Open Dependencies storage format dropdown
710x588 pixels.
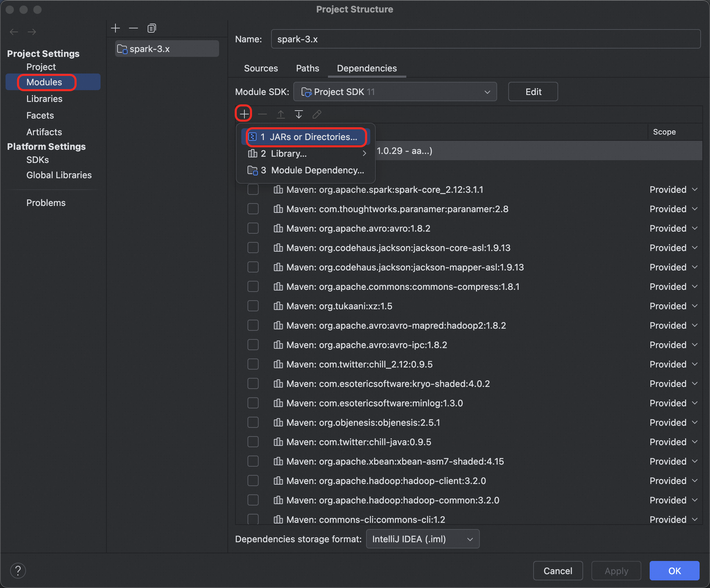pos(423,539)
